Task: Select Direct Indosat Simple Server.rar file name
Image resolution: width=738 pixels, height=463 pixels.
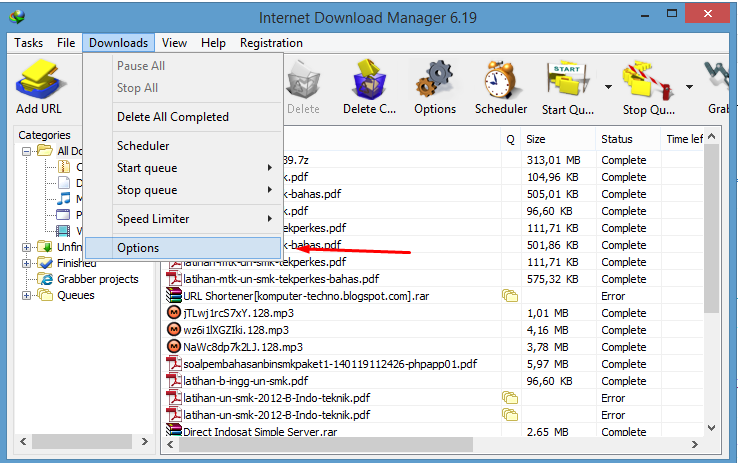Action: point(260,431)
